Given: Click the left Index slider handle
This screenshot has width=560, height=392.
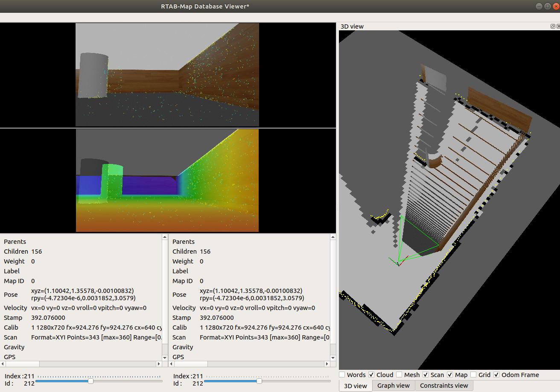Looking at the screenshot, I should coord(90,381).
